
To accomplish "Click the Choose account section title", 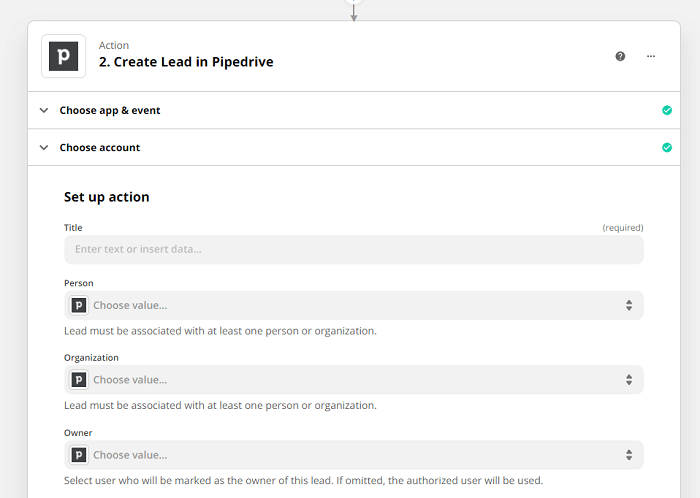I will (100, 147).
